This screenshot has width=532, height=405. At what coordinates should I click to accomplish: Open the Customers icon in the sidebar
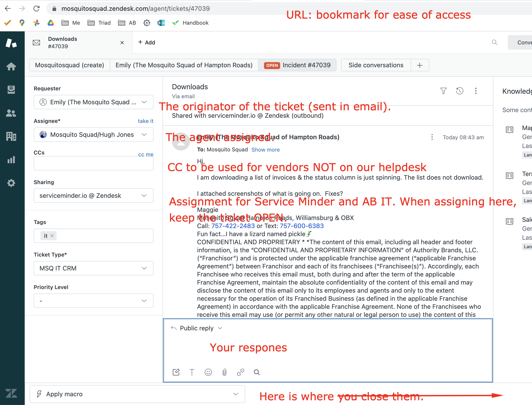pos(11,113)
